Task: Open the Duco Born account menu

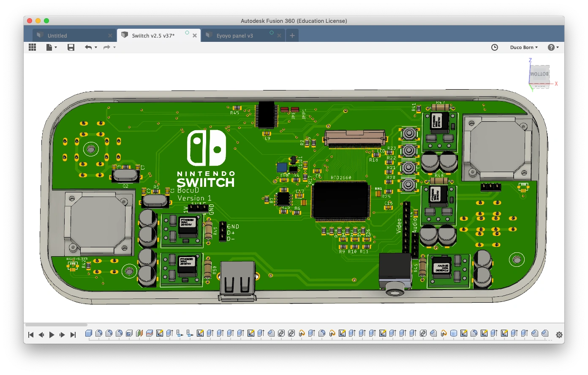Action: [x=524, y=47]
